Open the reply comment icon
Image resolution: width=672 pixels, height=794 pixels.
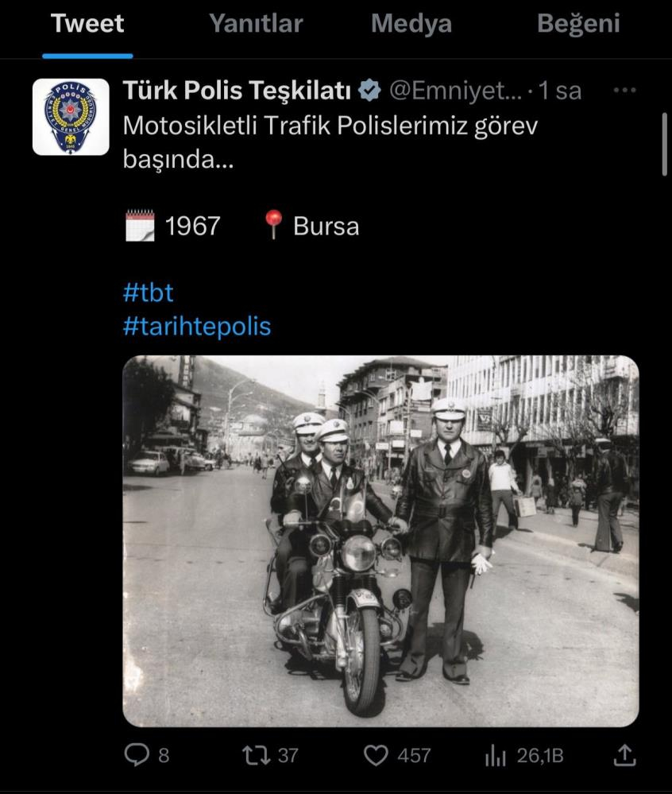coord(137,755)
